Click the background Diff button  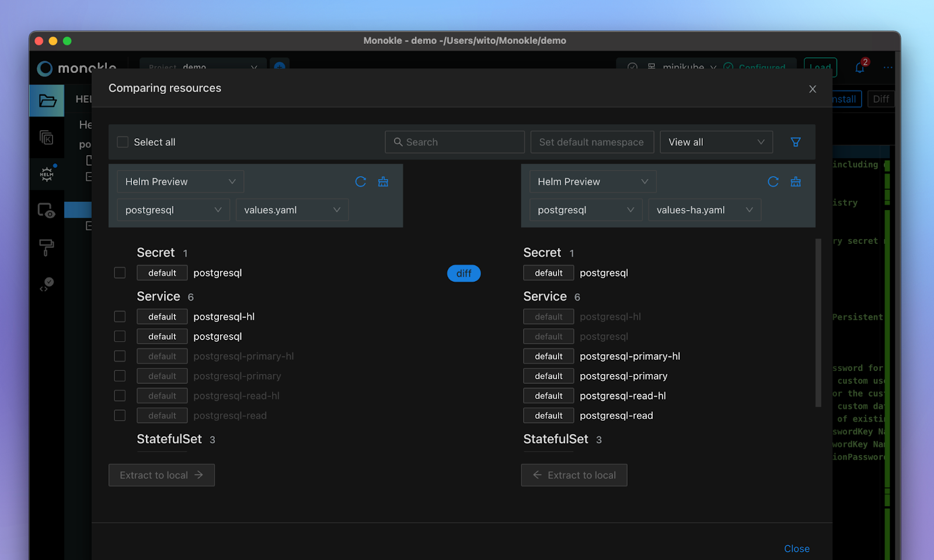pyautogui.click(x=881, y=99)
